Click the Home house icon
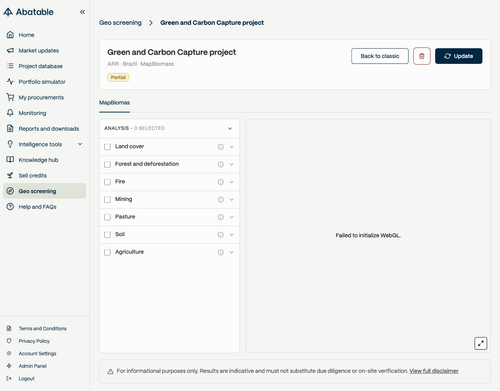The width and height of the screenshot is (500, 391). [10, 35]
